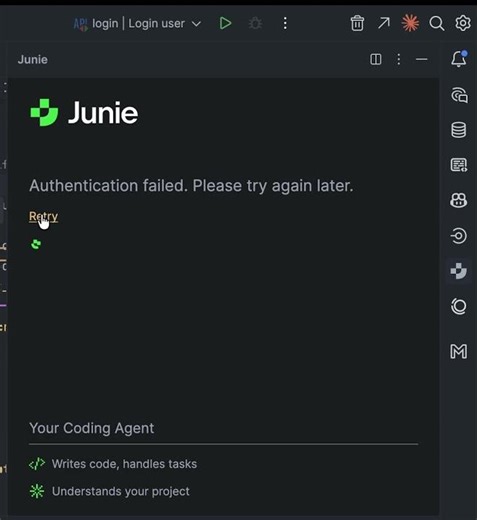477x520 pixels.
Task: Run the Login user configuration
Action: click(225, 23)
